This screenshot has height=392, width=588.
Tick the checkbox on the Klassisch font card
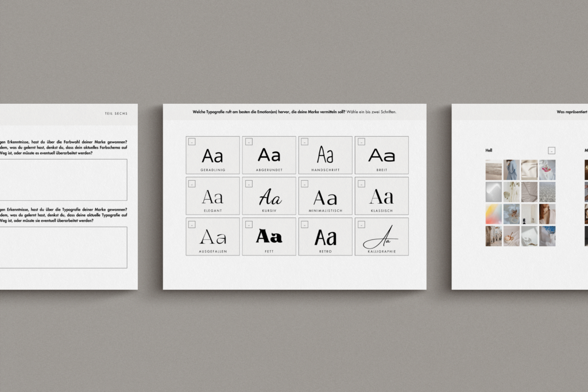[362, 184]
